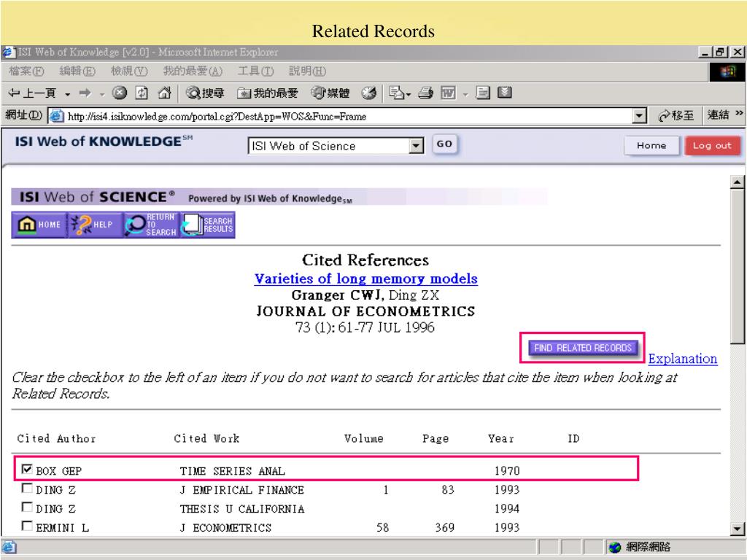Open the File (檔案) menu

click(26, 71)
